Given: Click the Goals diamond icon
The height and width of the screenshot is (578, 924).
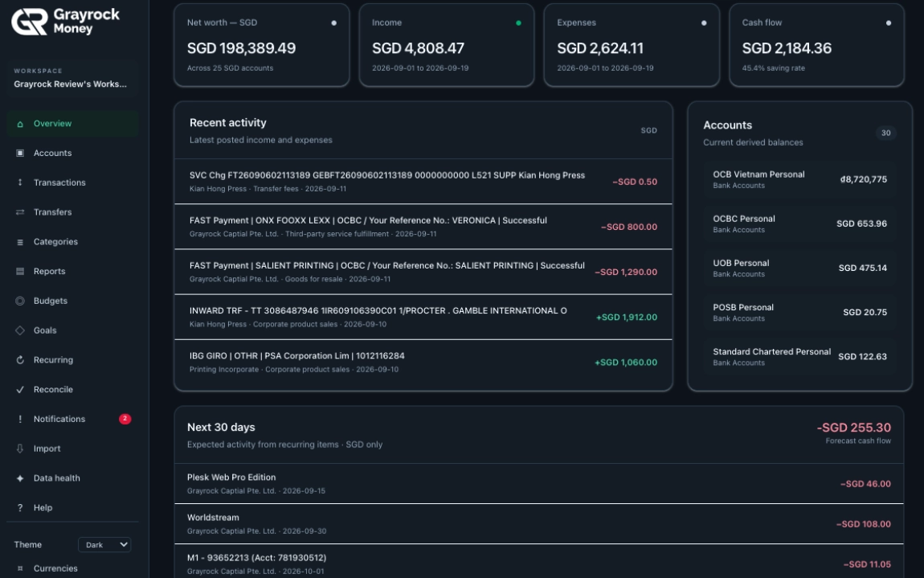Looking at the screenshot, I should tap(20, 330).
